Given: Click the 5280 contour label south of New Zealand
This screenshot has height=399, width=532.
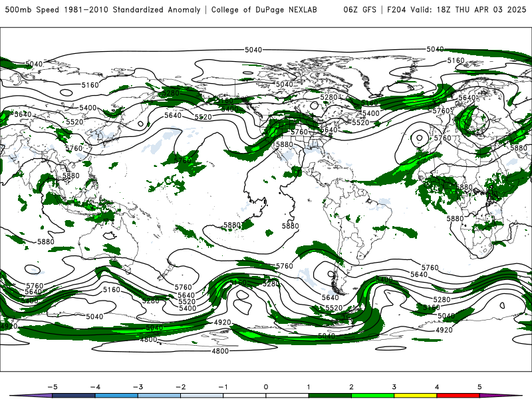Looking at the screenshot, I should click(x=151, y=301).
